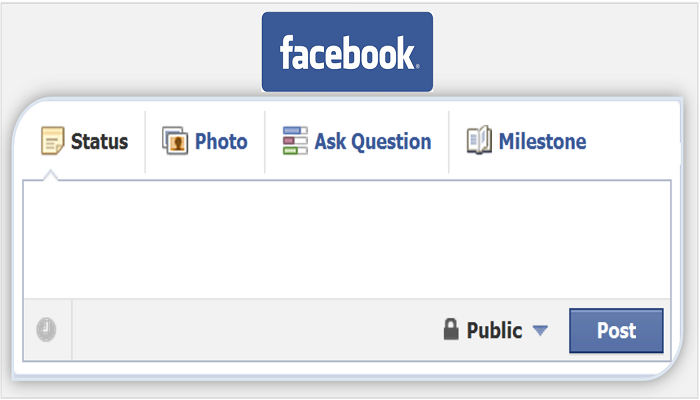Expand the blue audience dropdown arrow
Viewport: 700px width, 400px height.
click(x=540, y=331)
